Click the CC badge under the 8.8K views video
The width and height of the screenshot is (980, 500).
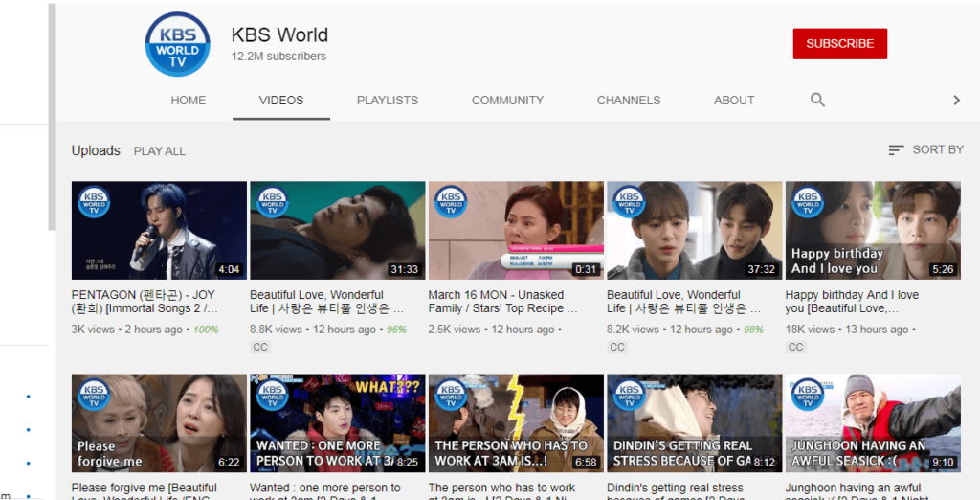click(x=260, y=347)
